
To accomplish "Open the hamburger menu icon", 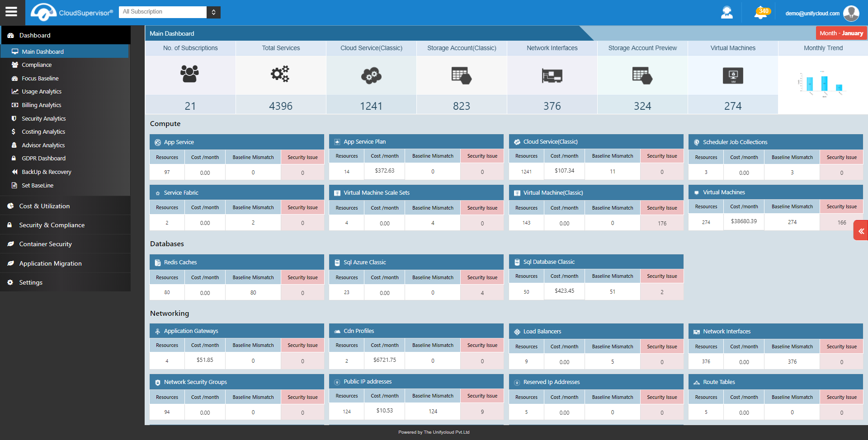I will coord(11,12).
